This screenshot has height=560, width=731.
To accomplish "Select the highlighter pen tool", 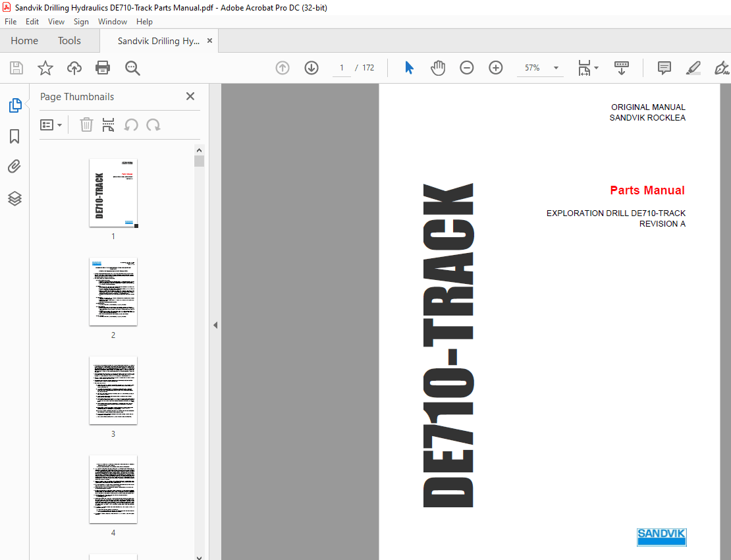I will (x=693, y=68).
